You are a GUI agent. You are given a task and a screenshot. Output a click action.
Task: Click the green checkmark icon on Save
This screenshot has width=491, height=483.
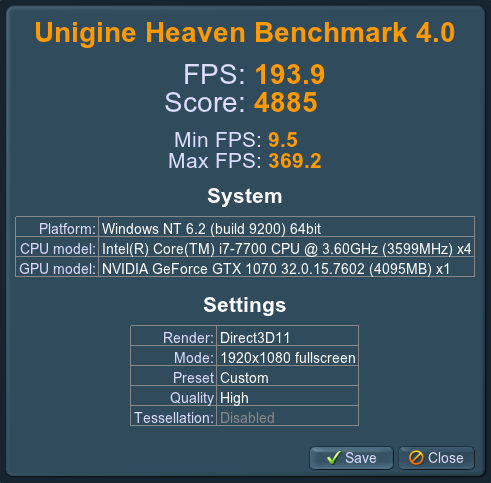point(334,458)
